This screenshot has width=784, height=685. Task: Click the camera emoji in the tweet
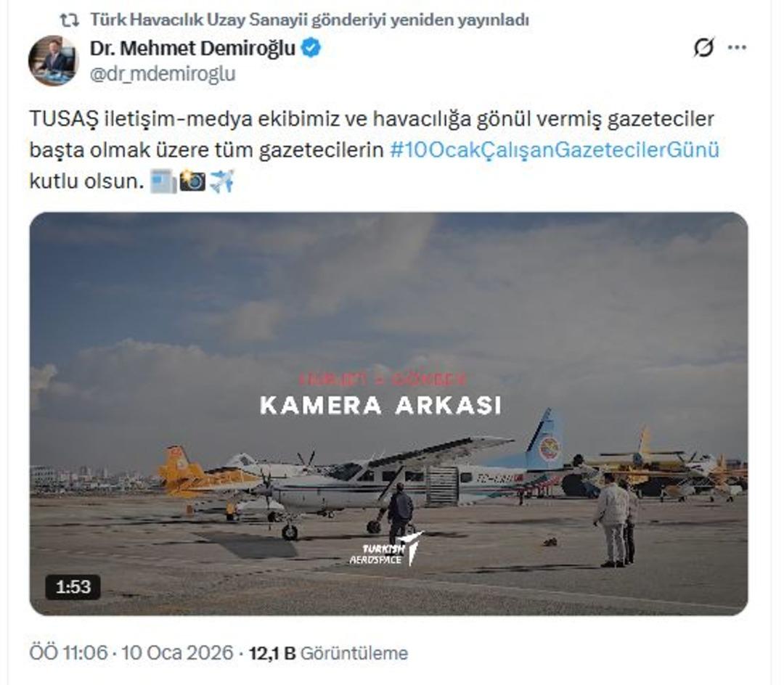tap(192, 181)
